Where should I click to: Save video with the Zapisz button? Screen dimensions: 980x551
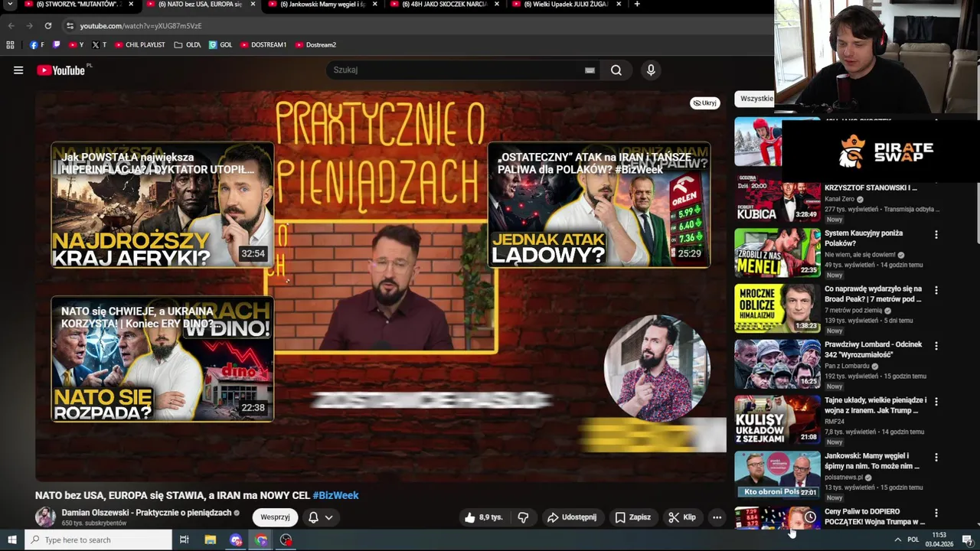pyautogui.click(x=632, y=517)
